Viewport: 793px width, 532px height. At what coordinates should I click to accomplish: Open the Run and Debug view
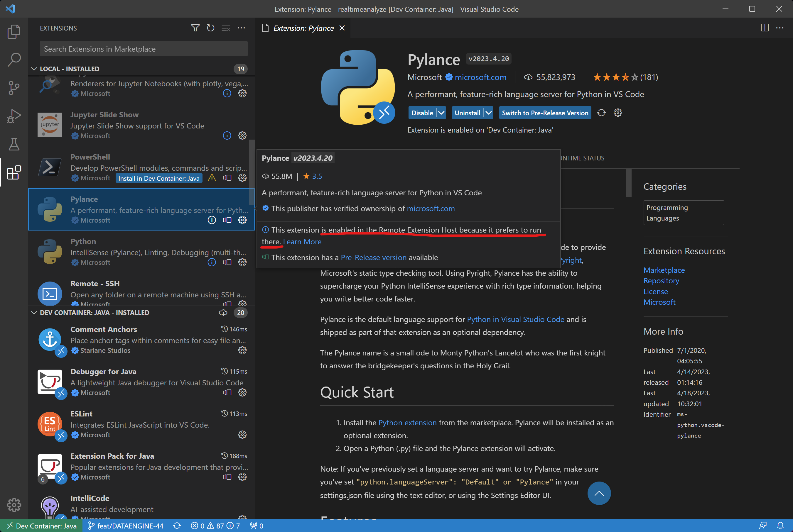click(x=14, y=116)
